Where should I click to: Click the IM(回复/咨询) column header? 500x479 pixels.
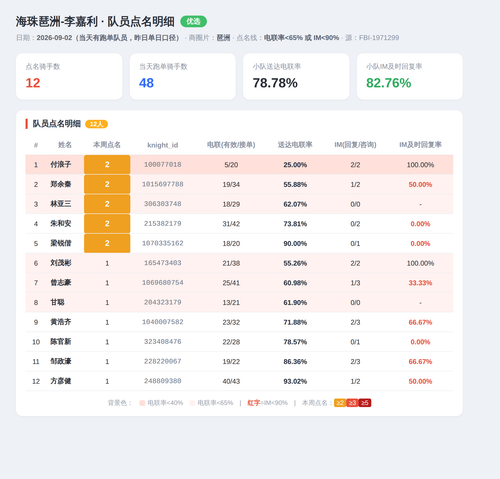point(355,145)
